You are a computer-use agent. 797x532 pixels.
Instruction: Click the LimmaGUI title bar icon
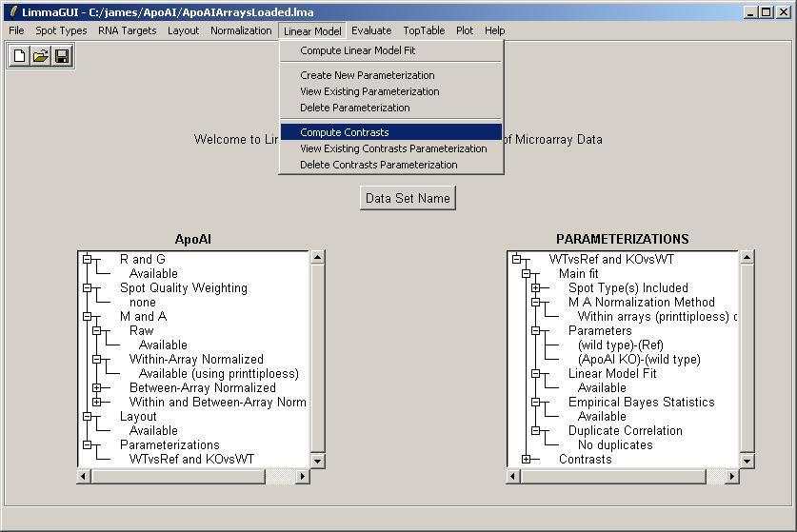(x=11, y=12)
